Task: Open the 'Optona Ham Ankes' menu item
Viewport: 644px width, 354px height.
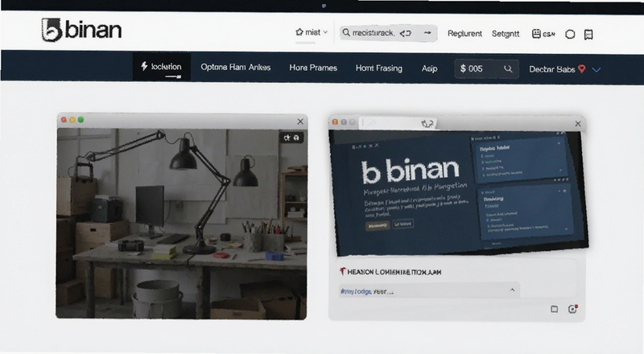Action: pyautogui.click(x=235, y=67)
